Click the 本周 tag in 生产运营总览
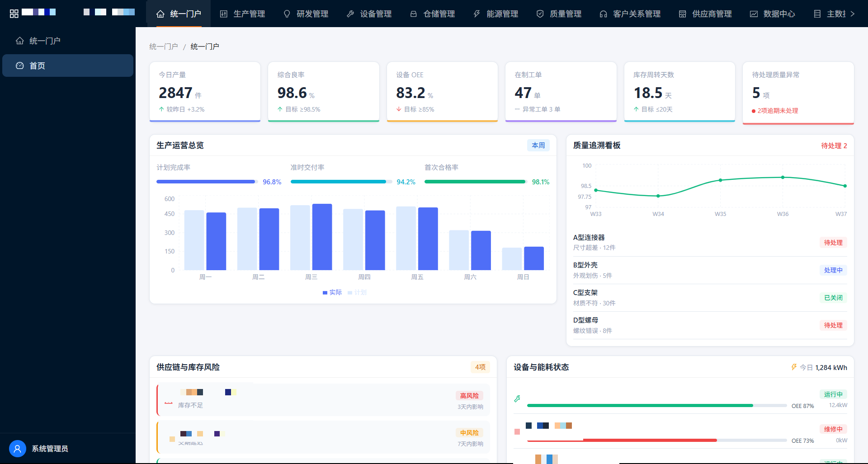This screenshot has width=868, height=464. point(538,145)
